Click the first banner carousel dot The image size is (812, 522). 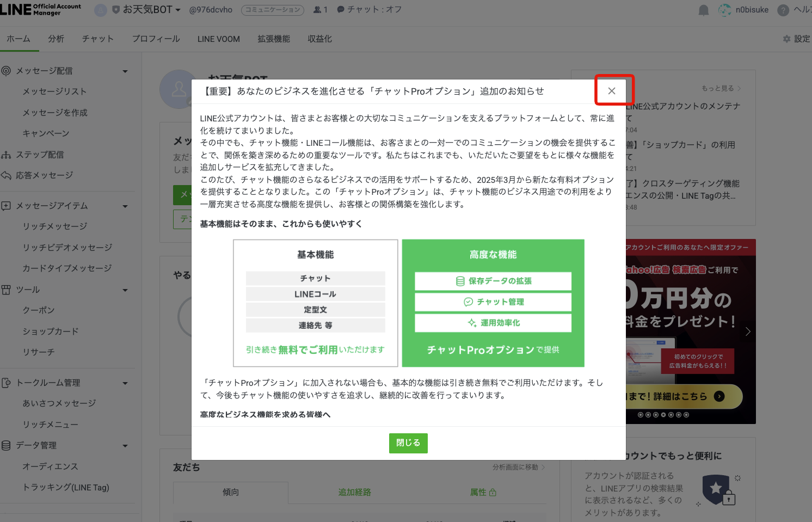pos(641,415)
